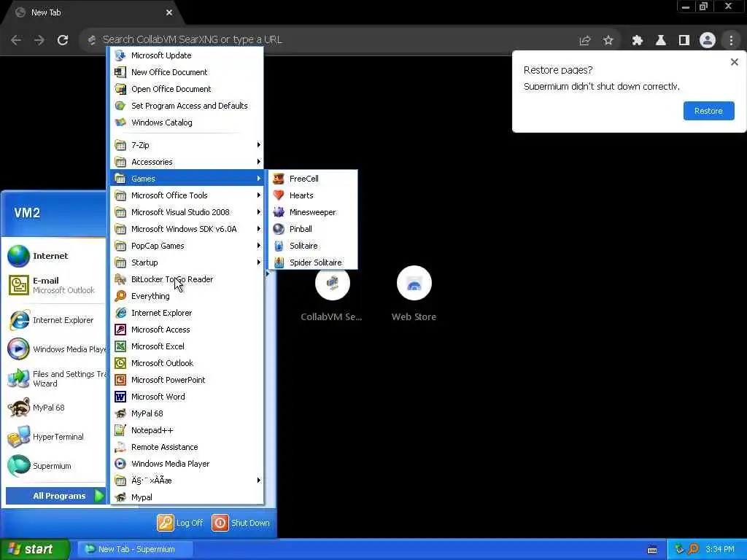Image resolution: width=747 pixels, height=560 pixels.
Task: Click the Log Off button
Action: [x=180, y=523]
